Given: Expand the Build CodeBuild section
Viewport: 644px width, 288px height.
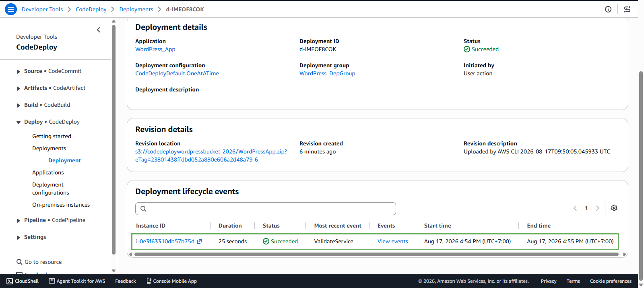Looking at the screenshot, I should tap(19, 105).
